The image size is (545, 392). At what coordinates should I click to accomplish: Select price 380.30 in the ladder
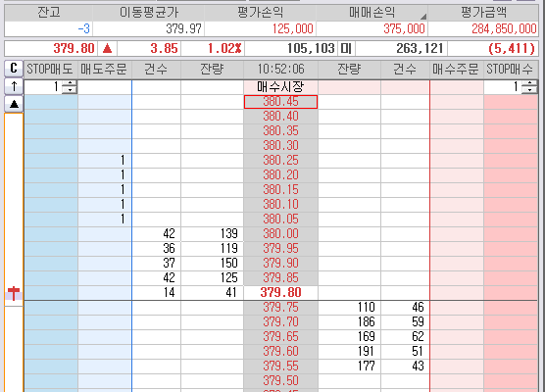[280, 146]
